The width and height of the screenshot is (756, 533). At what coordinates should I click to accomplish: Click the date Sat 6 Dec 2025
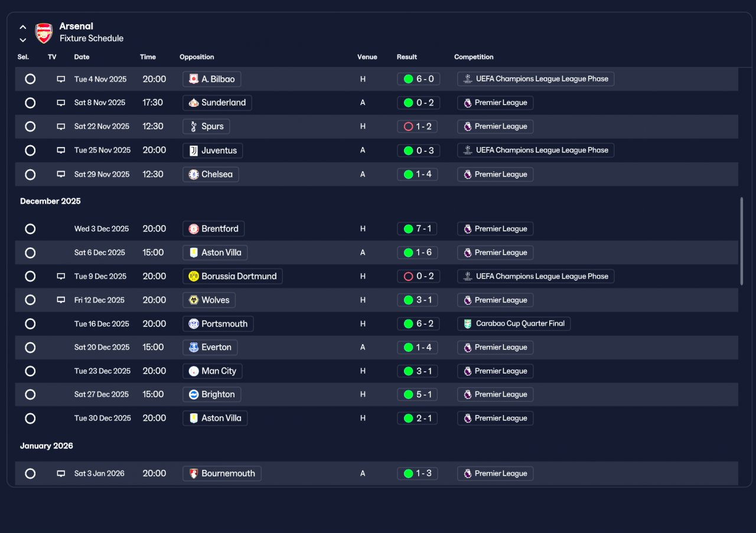click(100, 253)
